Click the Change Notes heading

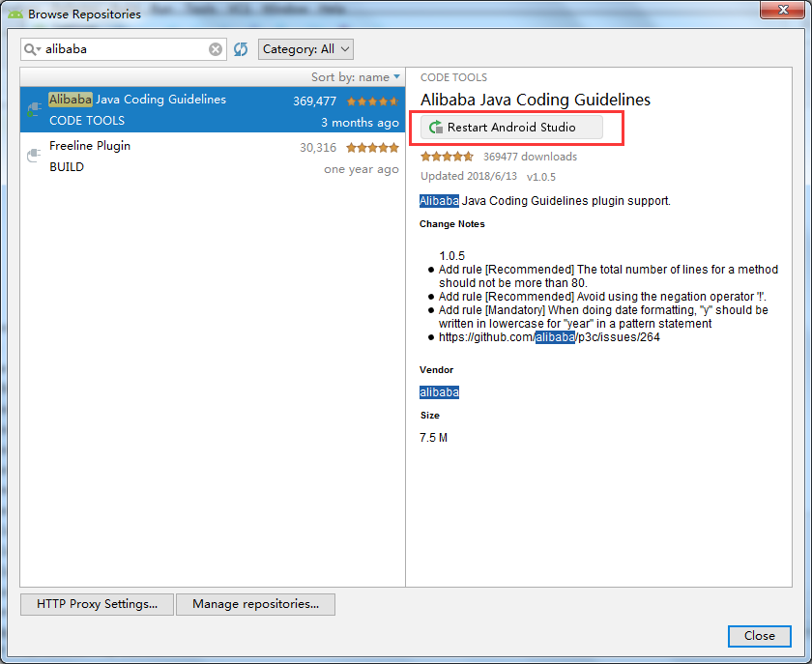point(452,224)
